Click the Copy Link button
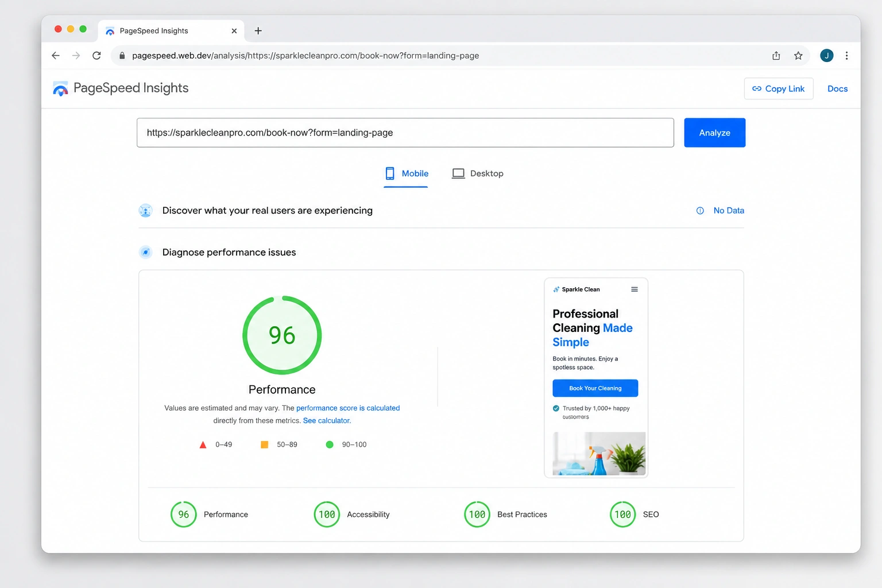Screen dimensions: 882x588 click(779, 88)
